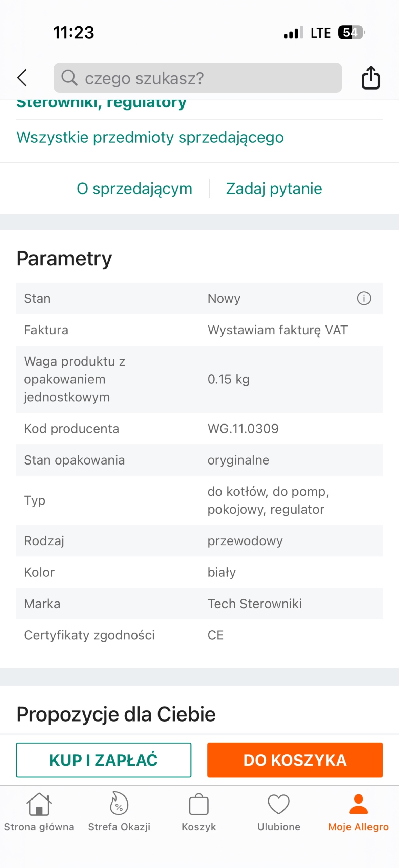Tap the 'czego szukasz?' search field
Screen dimensions: 399x868
coord(203,78)
